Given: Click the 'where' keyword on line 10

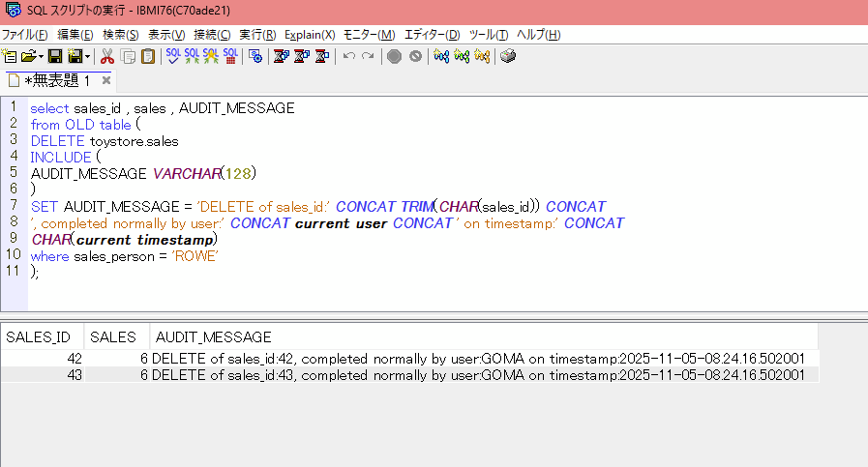Looking at the screenshot, I should coord(49,256).
